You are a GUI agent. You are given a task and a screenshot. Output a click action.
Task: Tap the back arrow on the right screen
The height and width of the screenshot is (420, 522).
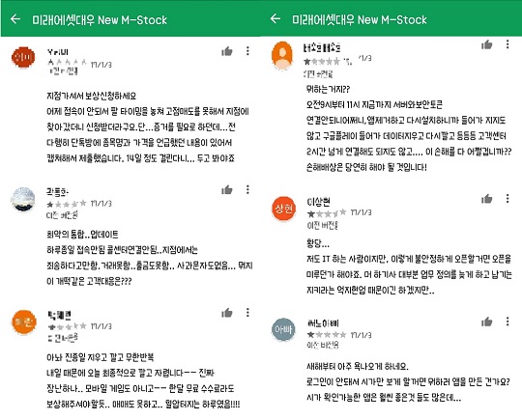pos(275,18)
